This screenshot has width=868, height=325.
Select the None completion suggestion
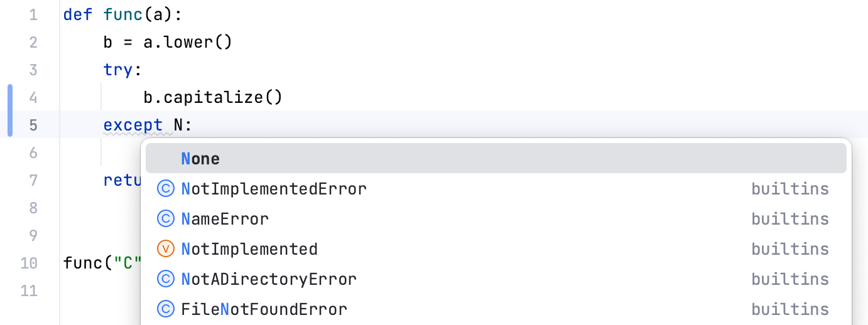(201, 159)
